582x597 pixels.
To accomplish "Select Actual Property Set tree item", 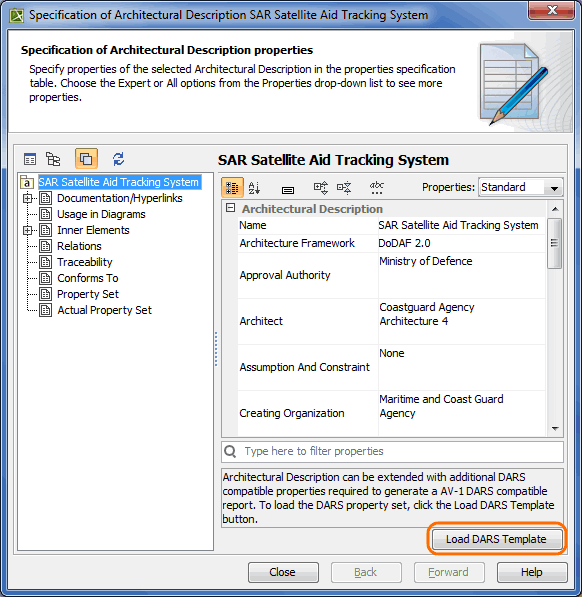I will coord(104,310).
